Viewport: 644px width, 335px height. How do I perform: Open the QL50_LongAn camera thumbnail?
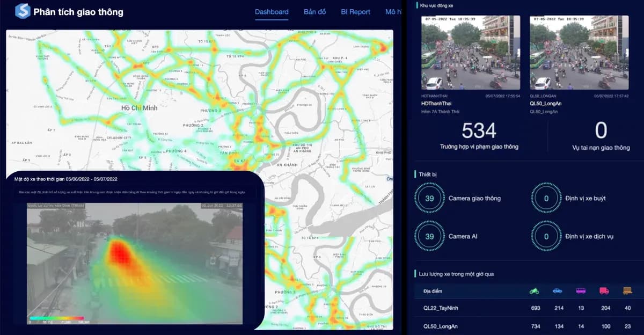pos(579,52)
